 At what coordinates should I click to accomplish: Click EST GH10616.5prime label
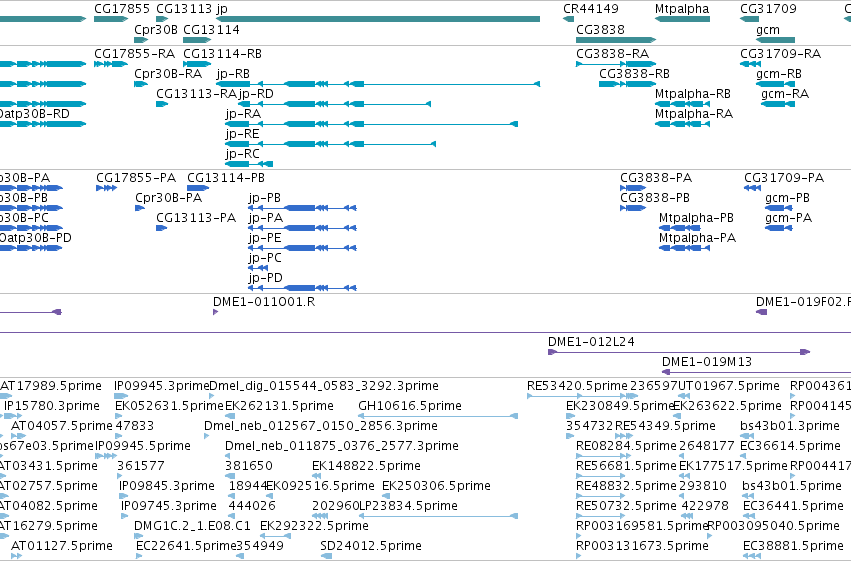pos(410,406)
